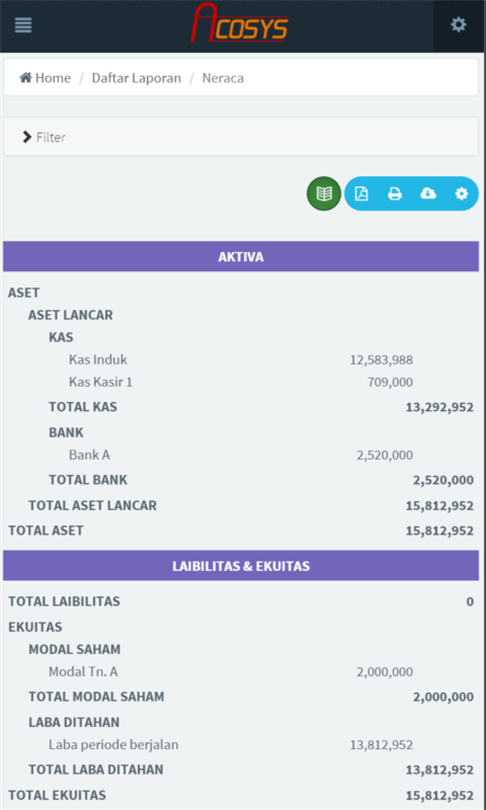
Task: Print the report with printer icon
Action: (x=395, y=194)
